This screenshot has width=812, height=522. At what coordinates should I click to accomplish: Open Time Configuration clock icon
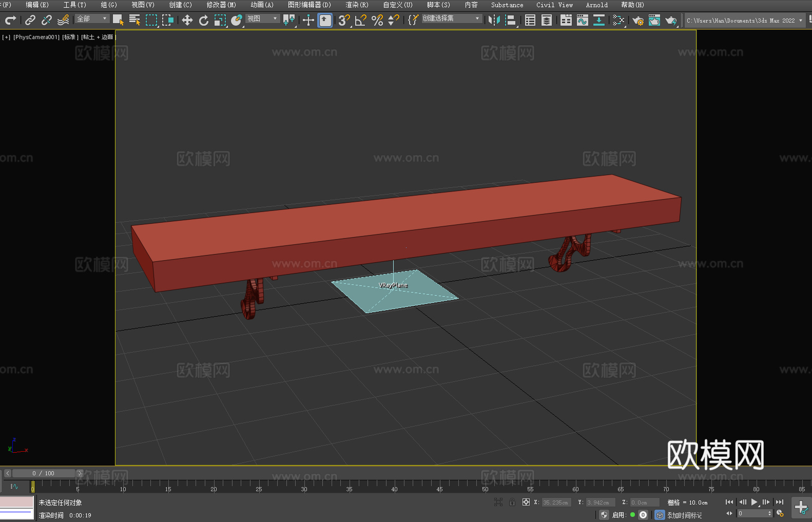click(x=780, y=513)
